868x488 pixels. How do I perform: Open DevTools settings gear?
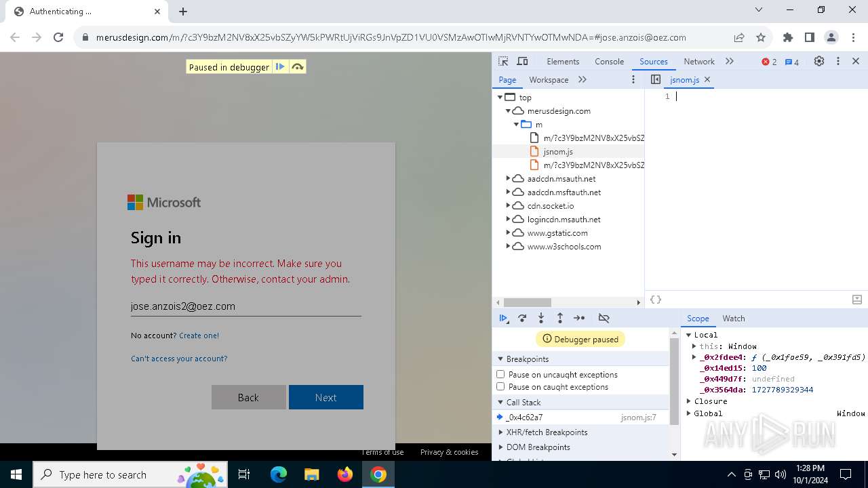coord(819,61)
